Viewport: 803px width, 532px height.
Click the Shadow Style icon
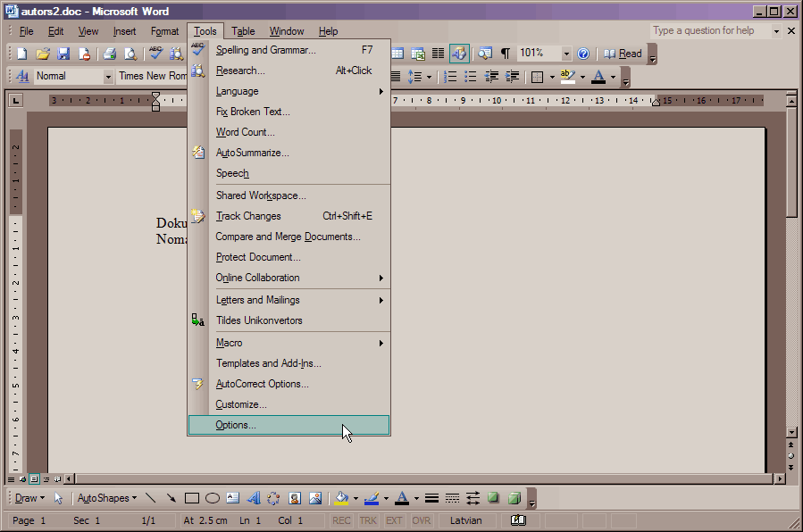(493, 498)
